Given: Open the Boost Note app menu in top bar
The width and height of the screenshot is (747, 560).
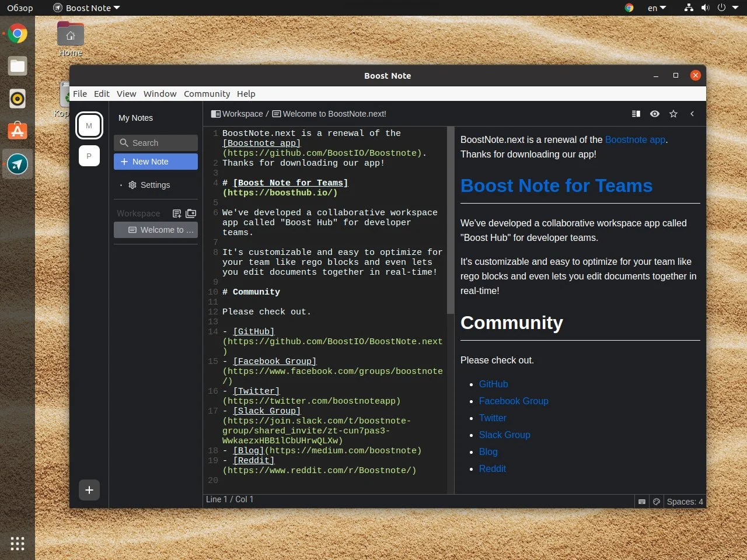Looking at the screenshot, I should pos(88,8).
